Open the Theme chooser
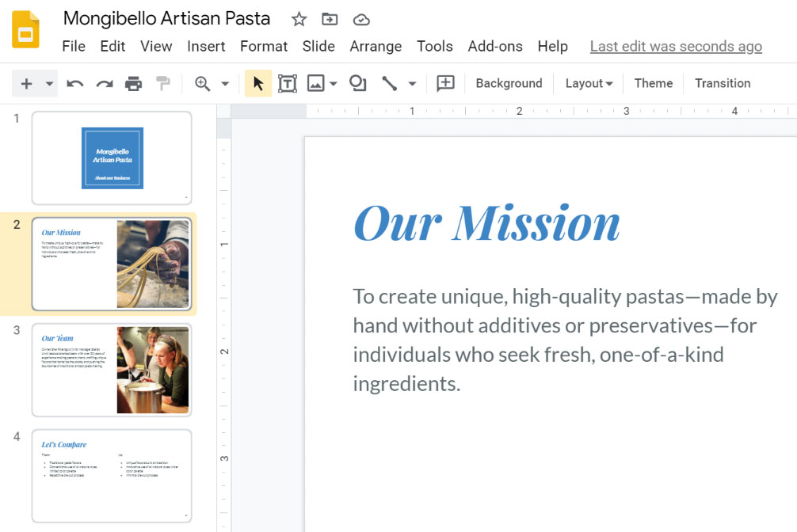Viewport: 797px width, 532px height. click(x=653, y=82)
